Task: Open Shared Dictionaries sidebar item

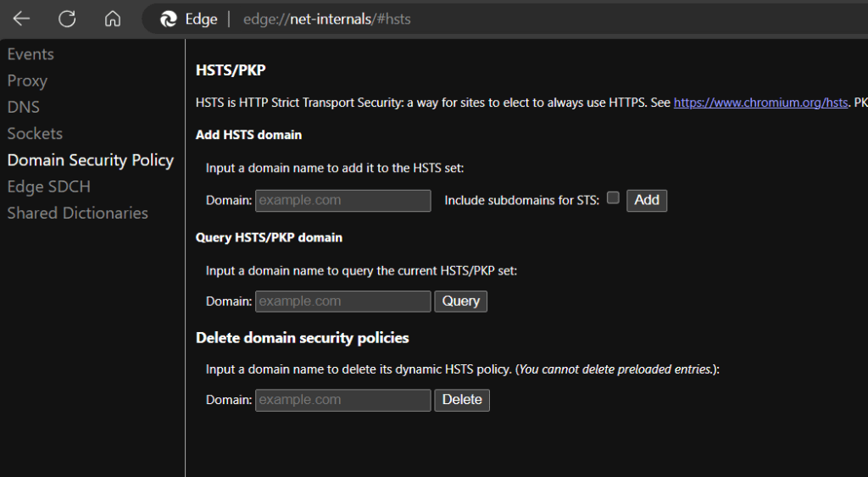Action: click(x=77, y=213)
